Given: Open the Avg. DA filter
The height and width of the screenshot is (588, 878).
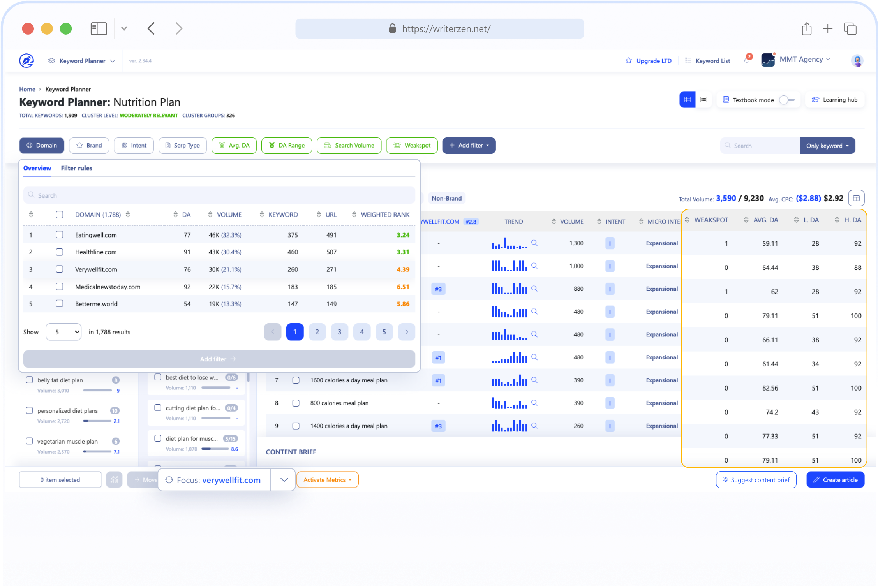Looking at the screenshot, I should pyautogui.click(x=234, y=145).
